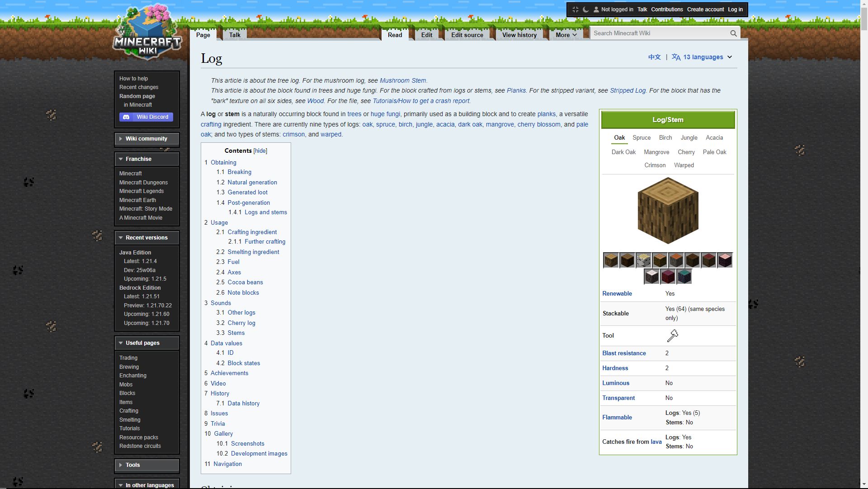Open the Enchanting useful page link
This screenshot has height=489, width=868.
[133, 376]
